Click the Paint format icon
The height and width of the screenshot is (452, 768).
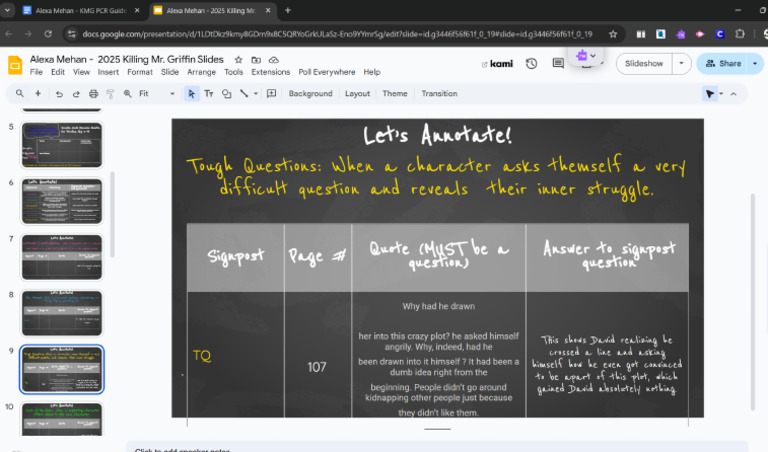click(x=110, y=94)
